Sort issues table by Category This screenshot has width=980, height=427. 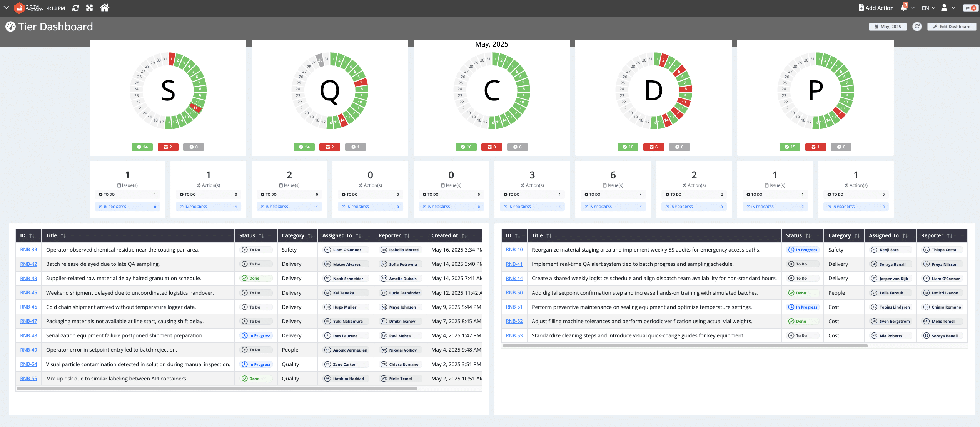[311, 235]
